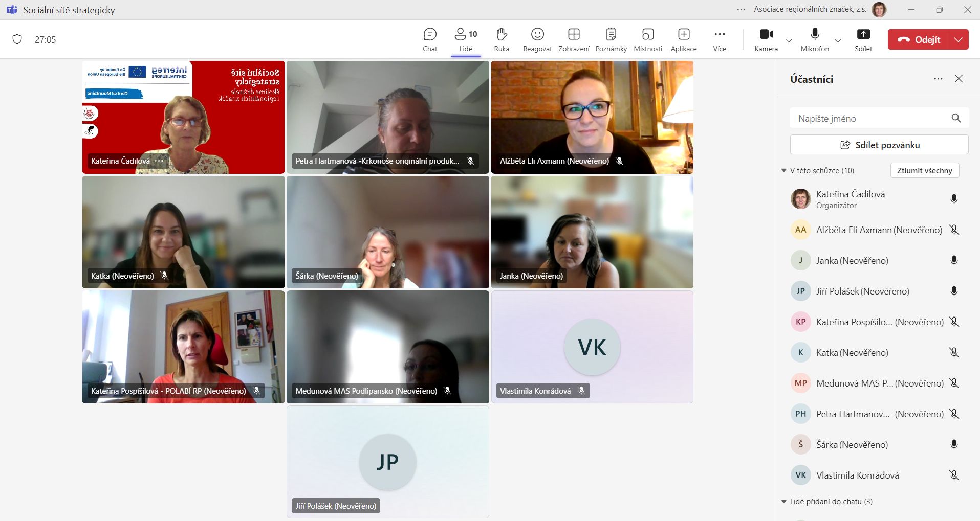The width and height of the screenshot is (980, 521).
Task: Expand microphone options dropdown arrow
Action: click(838, 40)
